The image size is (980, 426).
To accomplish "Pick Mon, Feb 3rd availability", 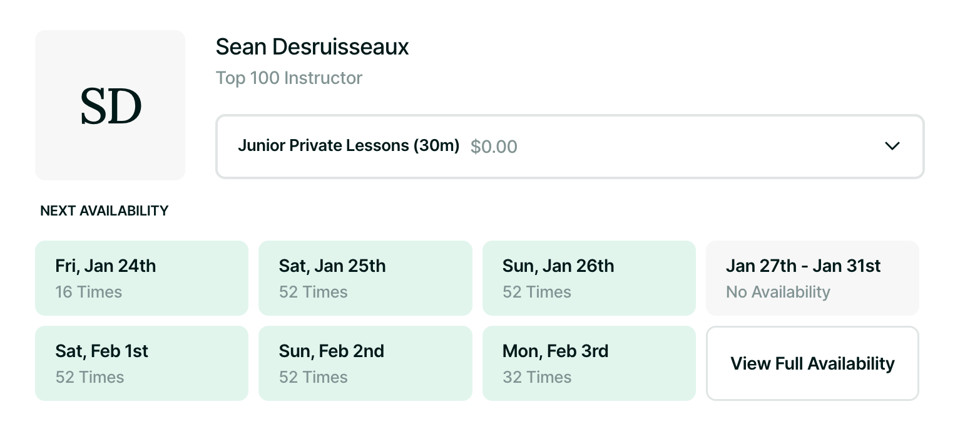I will [589, 363].
